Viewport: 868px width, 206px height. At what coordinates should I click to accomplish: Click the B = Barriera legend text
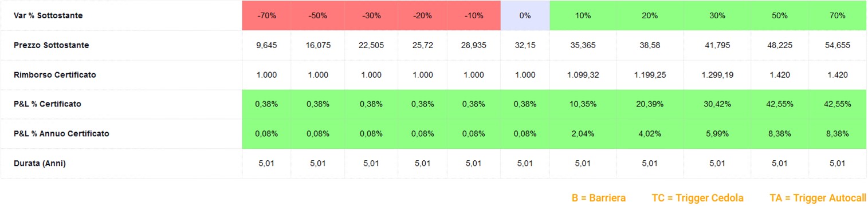coord(599,198)
